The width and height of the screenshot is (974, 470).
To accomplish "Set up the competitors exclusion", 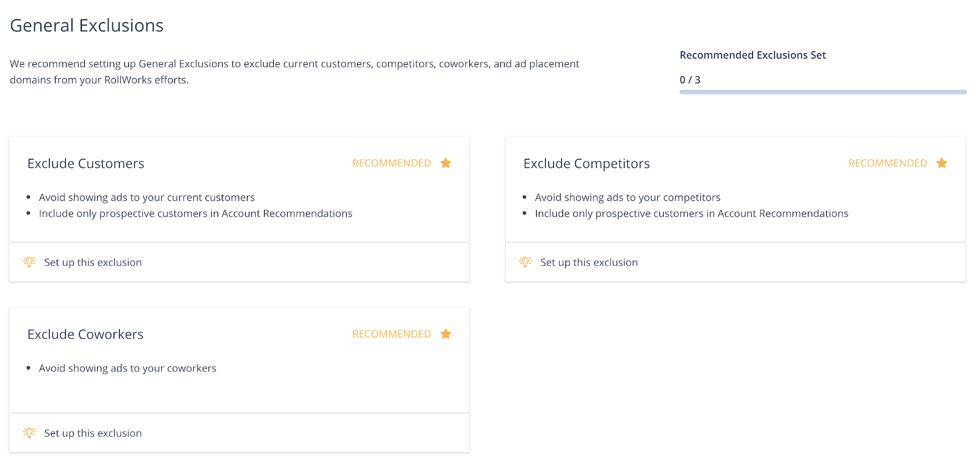I will pos(589,262).
